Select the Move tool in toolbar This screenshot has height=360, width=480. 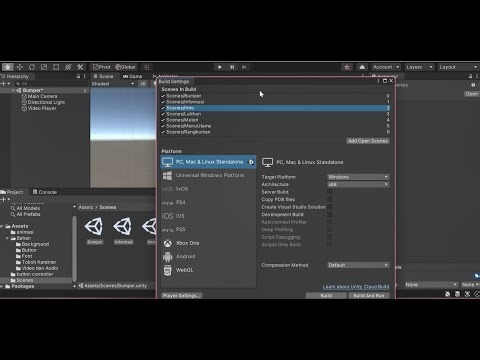coord(20,67)
